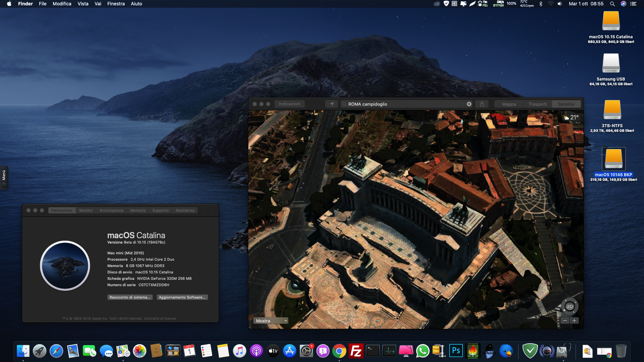Screen dimensions: 644x362
Task: Open Terminal from the Dock
Action: click(x=373, y=351)
